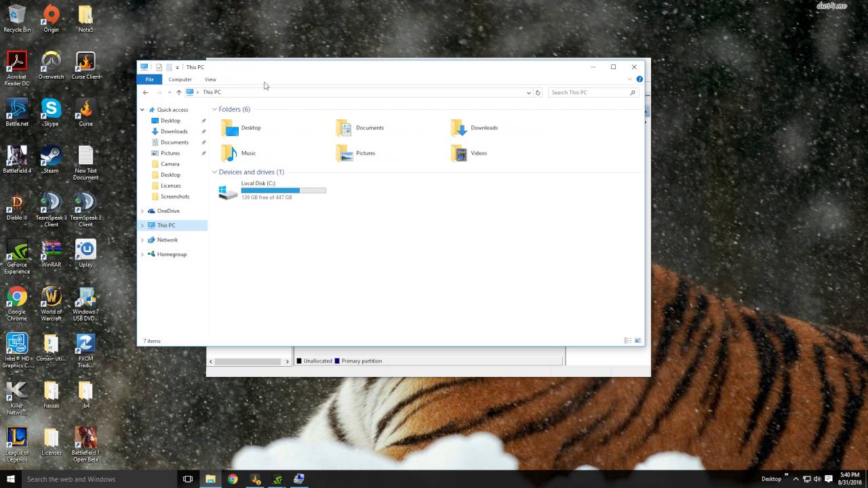Image resolution: width=868 pixels, height=488 pixels.
Task: Select the Origin desktop shortcut
Action: [51, 19]
